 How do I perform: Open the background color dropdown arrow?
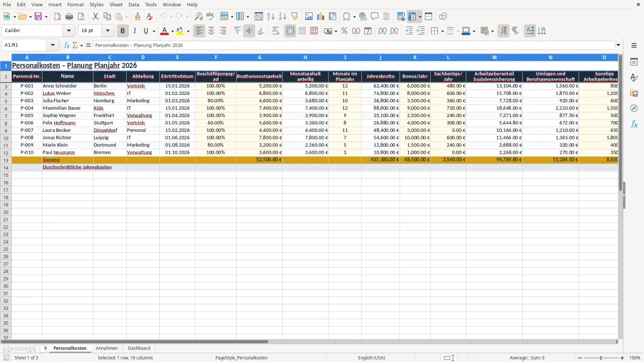(x=188, y=31)
